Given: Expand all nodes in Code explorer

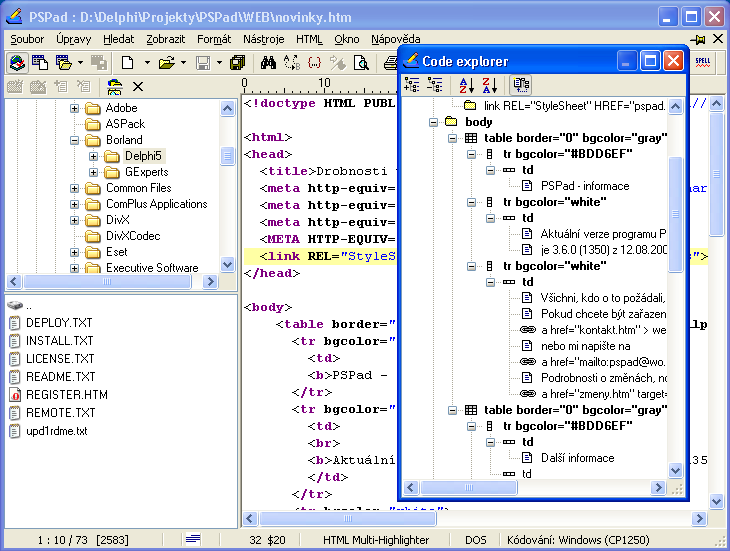Looking at the screenshot, I should click(413, 86).
